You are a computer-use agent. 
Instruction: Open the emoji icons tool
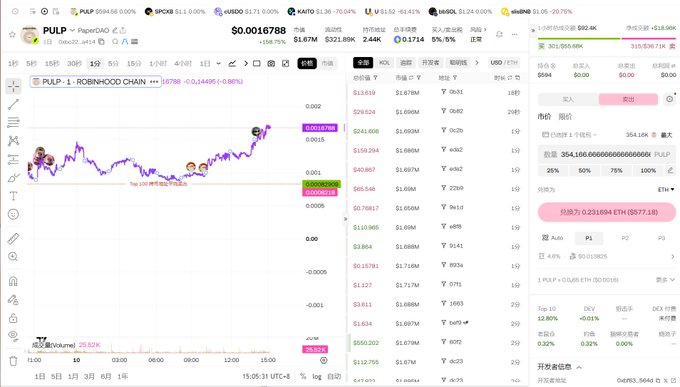[13, 214]
